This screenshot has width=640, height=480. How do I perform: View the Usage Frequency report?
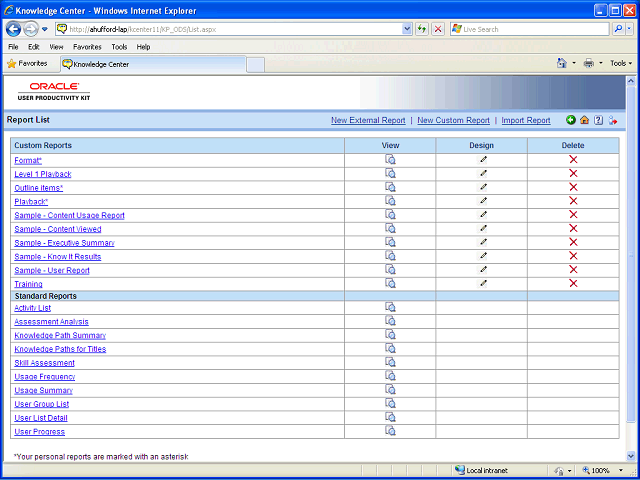(390, 376)
